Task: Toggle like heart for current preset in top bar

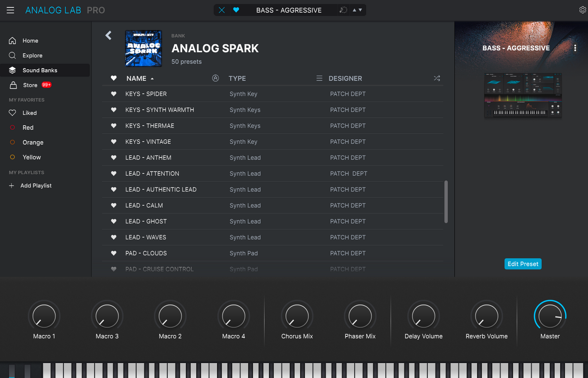Action: coord(236,10)
